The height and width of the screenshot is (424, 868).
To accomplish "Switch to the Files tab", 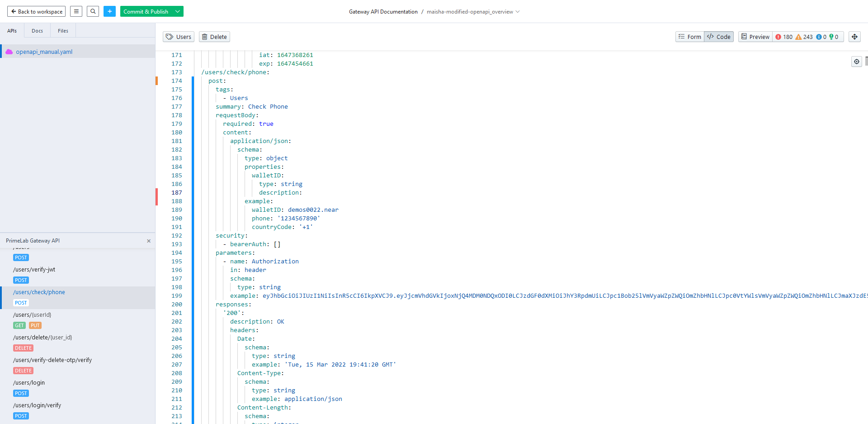I will pos(63,31).
